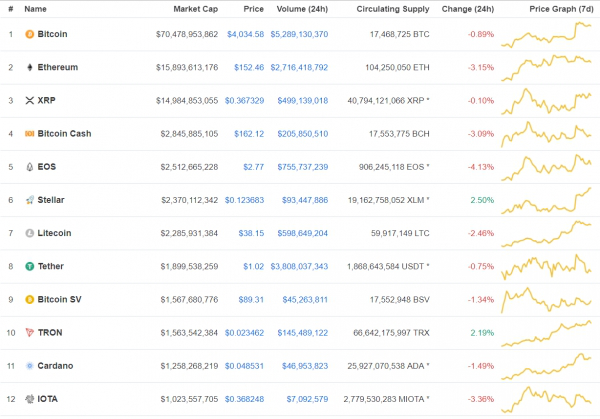Click TRON volume $145,489,122
600x419 pixels.
pyautogui.click(x=303, y=333)
